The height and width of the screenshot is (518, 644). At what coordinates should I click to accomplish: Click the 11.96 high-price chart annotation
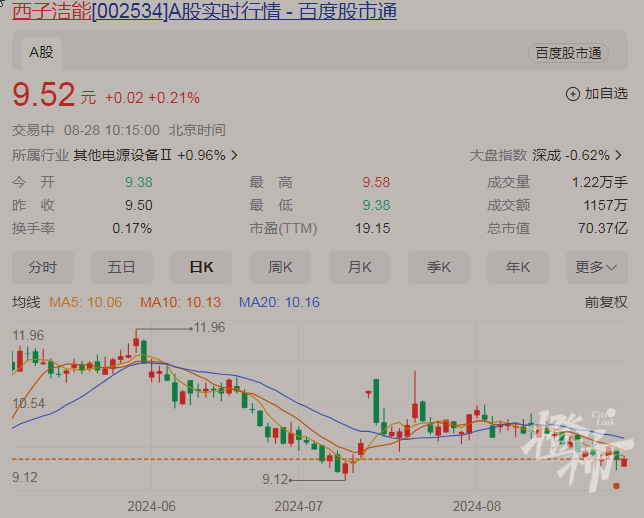(209, 327)
